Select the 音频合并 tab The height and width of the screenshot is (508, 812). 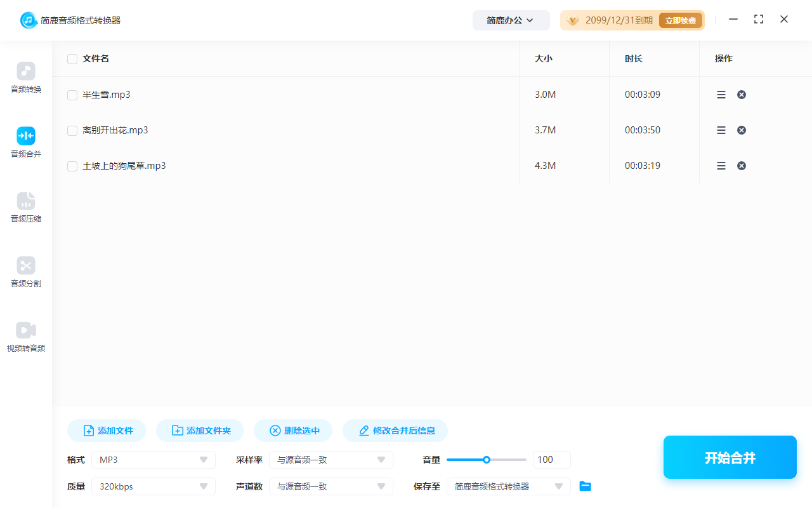(x=25, y=142)
